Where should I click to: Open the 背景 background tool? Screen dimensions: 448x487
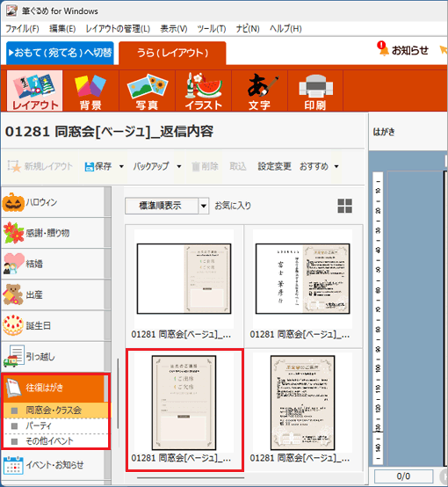90,91
